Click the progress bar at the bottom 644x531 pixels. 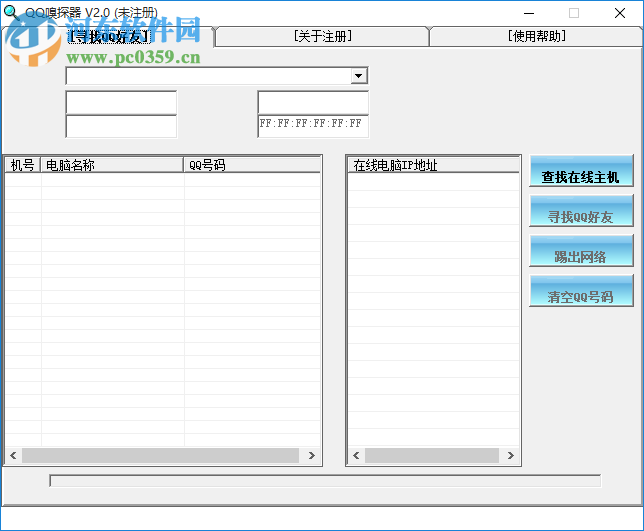pos(325,480)
